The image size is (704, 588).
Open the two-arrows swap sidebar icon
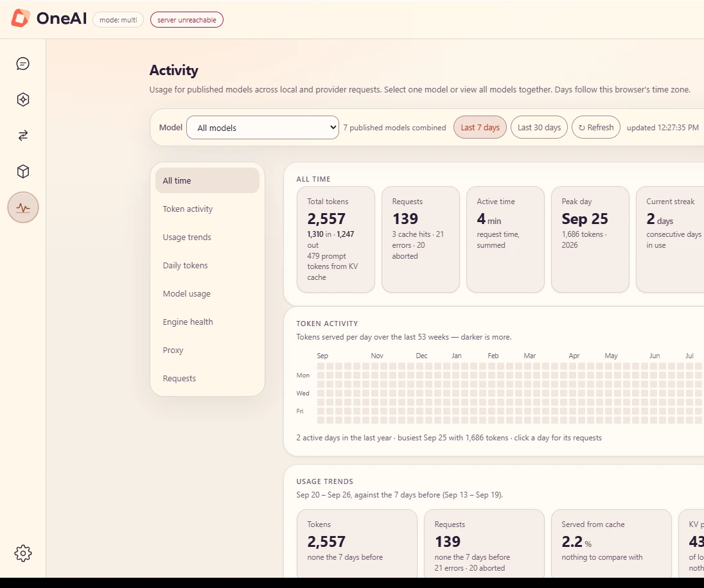tap(23, 135)
